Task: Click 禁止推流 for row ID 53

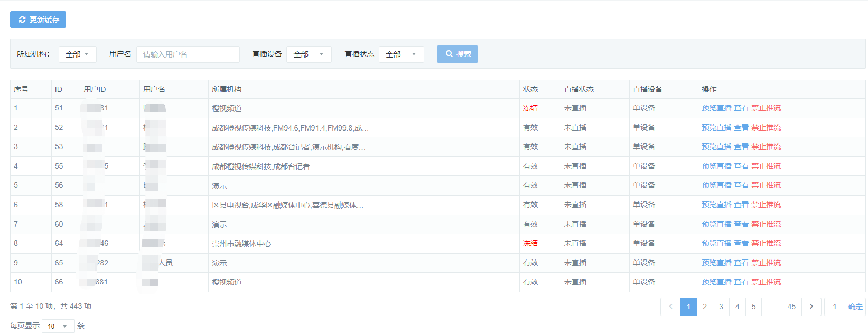Action: pos(766,146)
